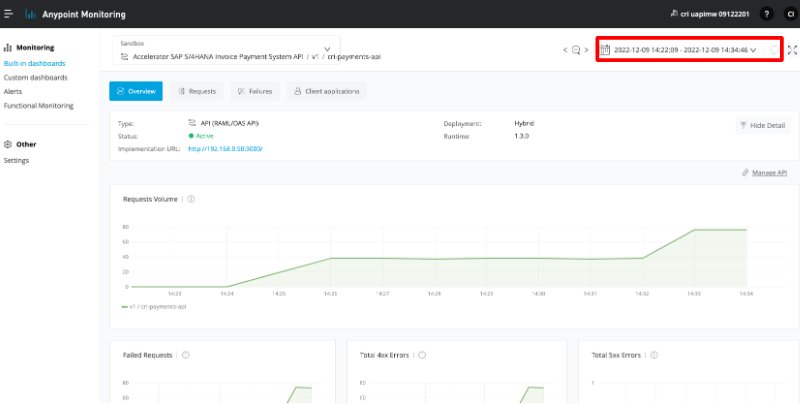Click the Other section gear icon
The height and width of the screenshot is (404, 800).
click(x=8, y=144)
